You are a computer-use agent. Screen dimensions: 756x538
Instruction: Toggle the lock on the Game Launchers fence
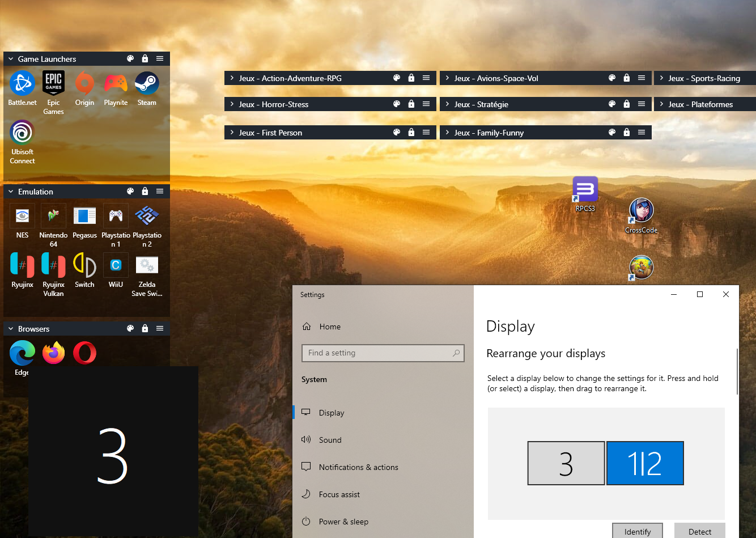[x=145, y=58]
